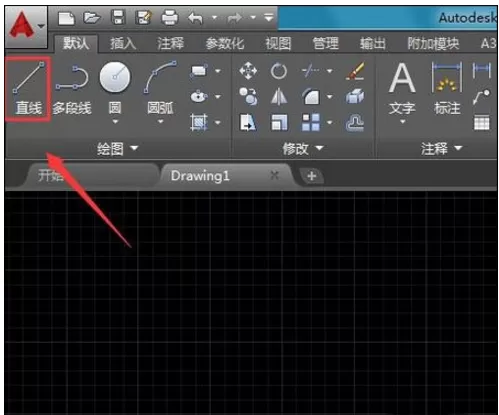Open an existing drawing file
Image resolution: width=499 pixels, height=415 pixels.
point(92,18)
